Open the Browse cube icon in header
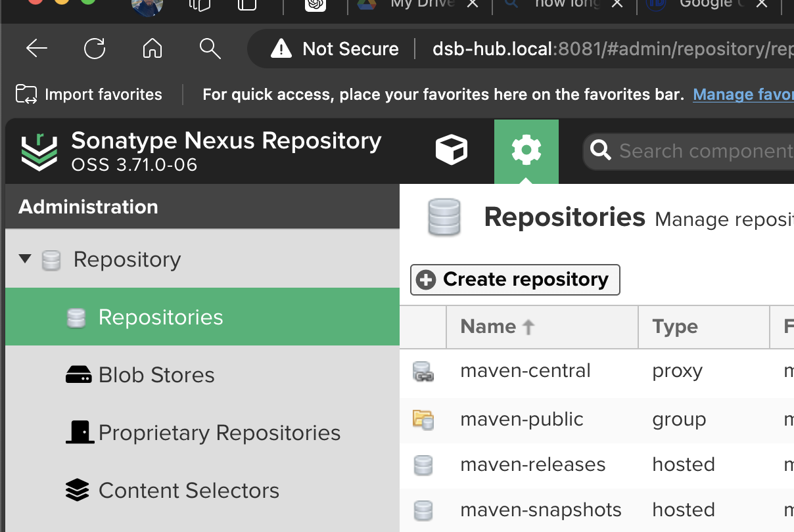Image resolution: width=794 pixels, height=532 pixels. 452,150
